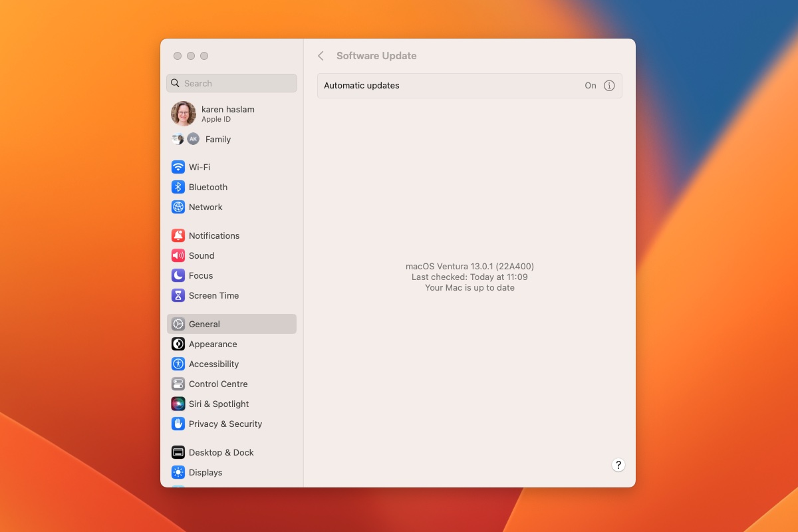Click the search magnifier icon
Image resolution: width=798 pixels, height=532 pixels.
click(175, 83)
